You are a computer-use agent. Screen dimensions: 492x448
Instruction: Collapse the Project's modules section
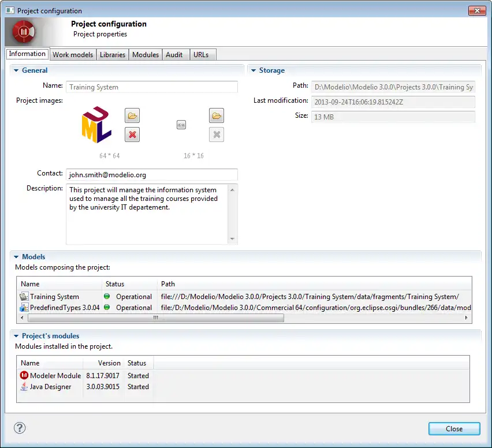pyautogui.click(x=16, y=336)
